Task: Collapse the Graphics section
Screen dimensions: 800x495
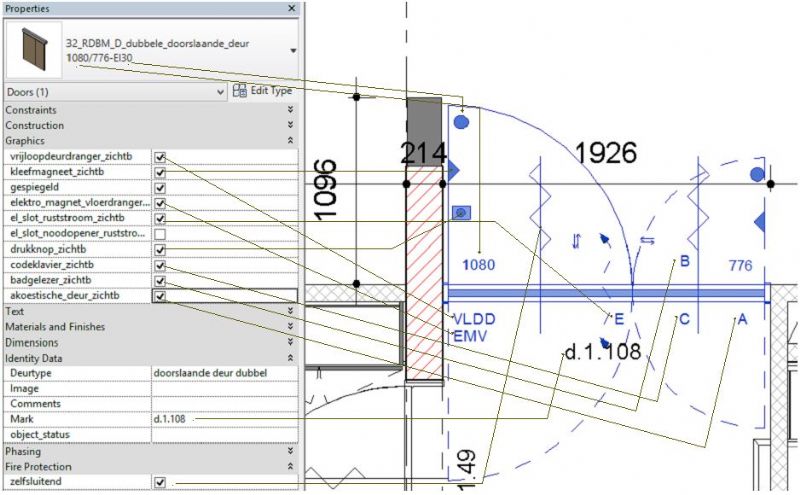Action: pyautogui.click(x=290, y=142)
